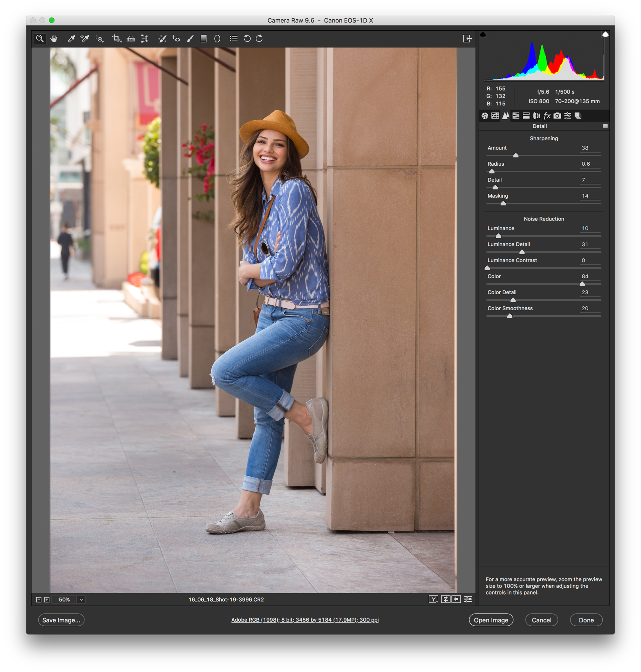Screen dimensions: 641x672
Task: Select the Red Eye Removal tool
Action: [x=176, y=39]
